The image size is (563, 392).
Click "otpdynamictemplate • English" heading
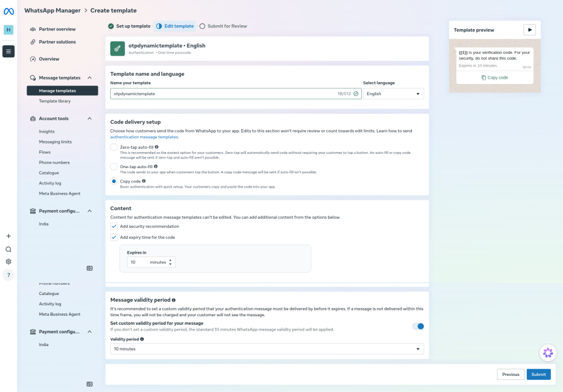pyautogui.click(x=167, y=45)
